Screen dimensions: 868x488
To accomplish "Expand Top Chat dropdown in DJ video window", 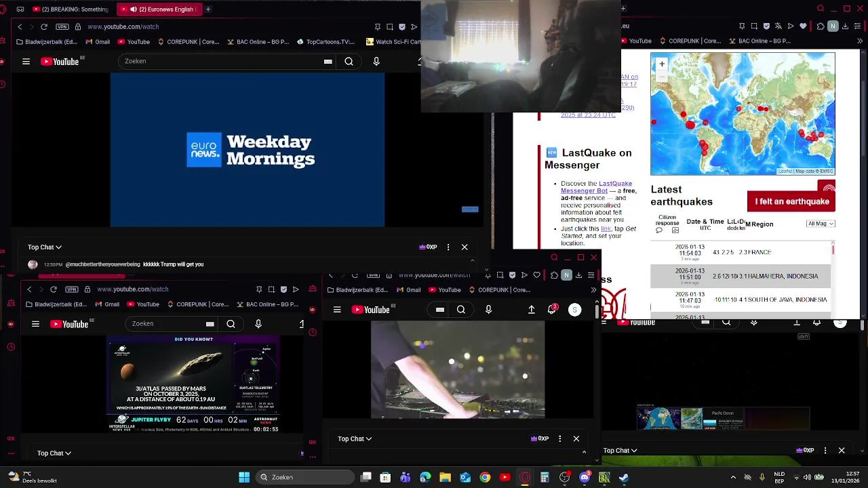I will pyautogui.click(x=355, y=439).
